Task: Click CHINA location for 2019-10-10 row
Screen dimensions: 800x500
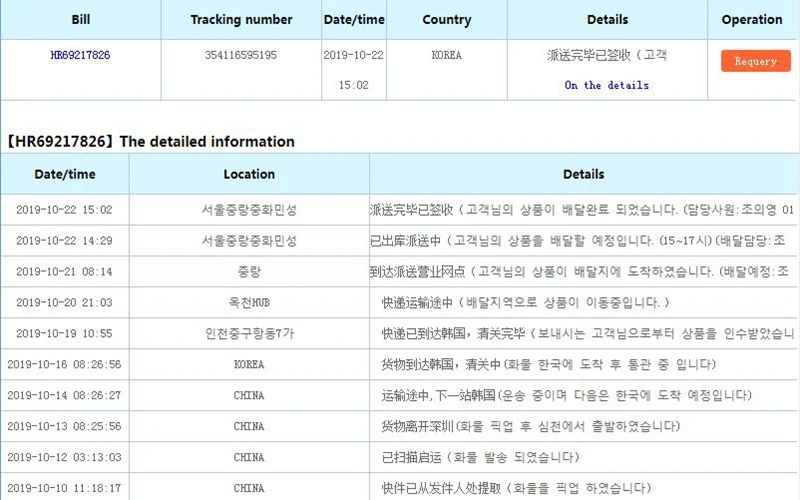Action: coord(249,488)
